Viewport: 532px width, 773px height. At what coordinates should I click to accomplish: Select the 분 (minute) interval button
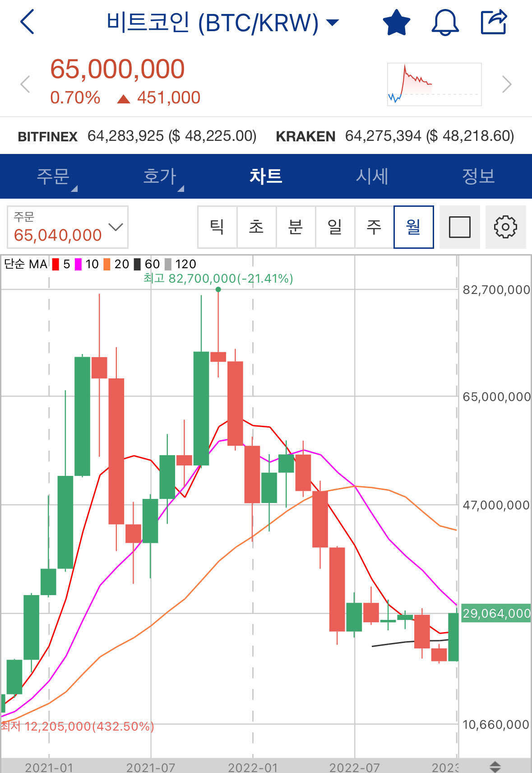[296, 227]
